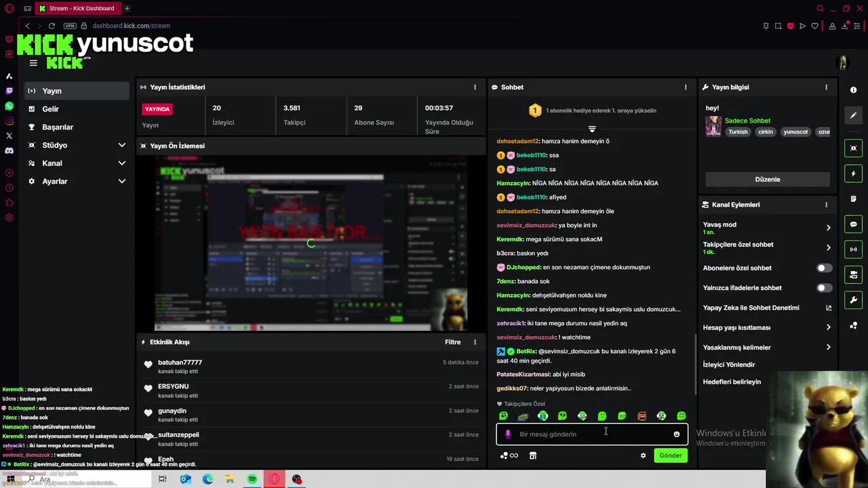The image size is (868, 488).
Task: Open the gift shop icon below chat input
Action: pyautogui.click(x=533, y=455)
